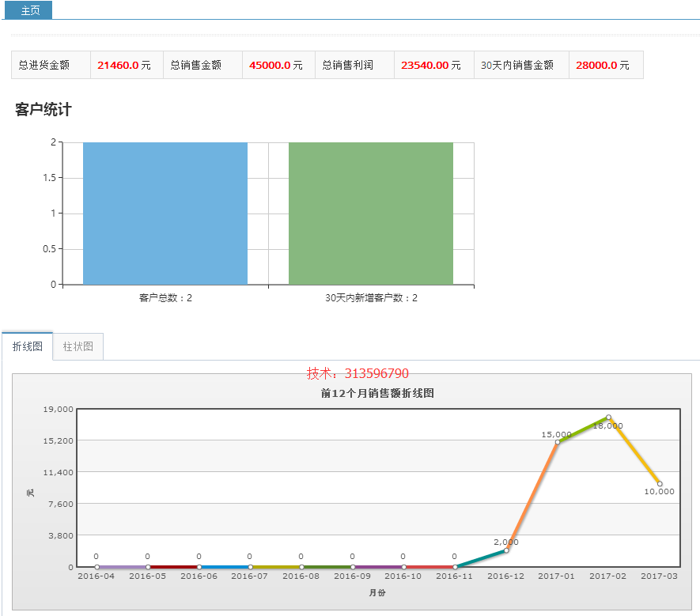
Task: Switch to the 柱状图 tab
Action: [78, 346]
